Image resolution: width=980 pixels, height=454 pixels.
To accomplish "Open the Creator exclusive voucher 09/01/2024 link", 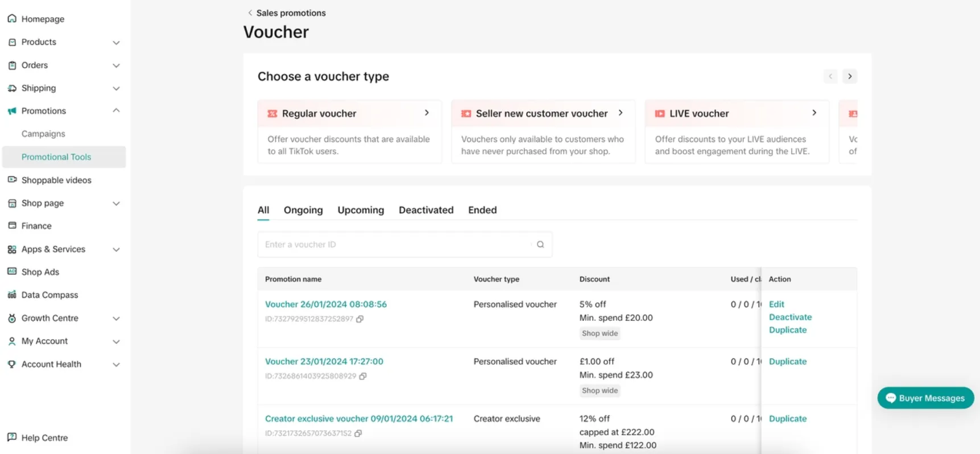I will point(359,419).
